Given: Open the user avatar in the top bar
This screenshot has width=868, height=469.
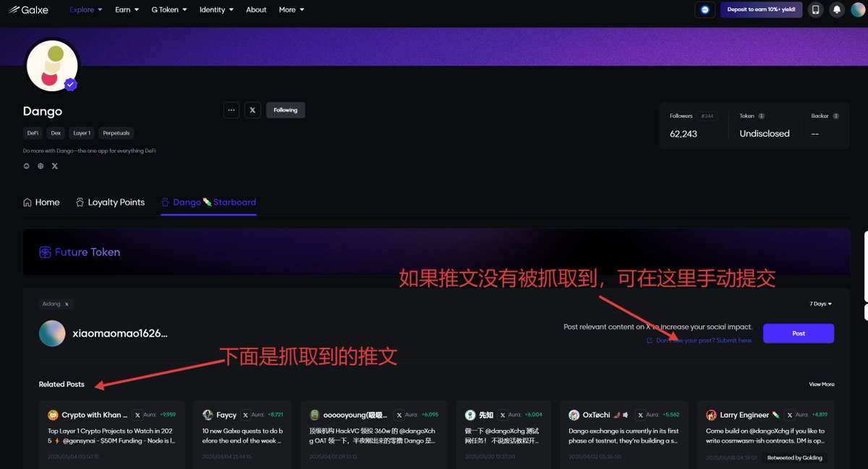Looking at the screenshot, I should coord(858,10).
